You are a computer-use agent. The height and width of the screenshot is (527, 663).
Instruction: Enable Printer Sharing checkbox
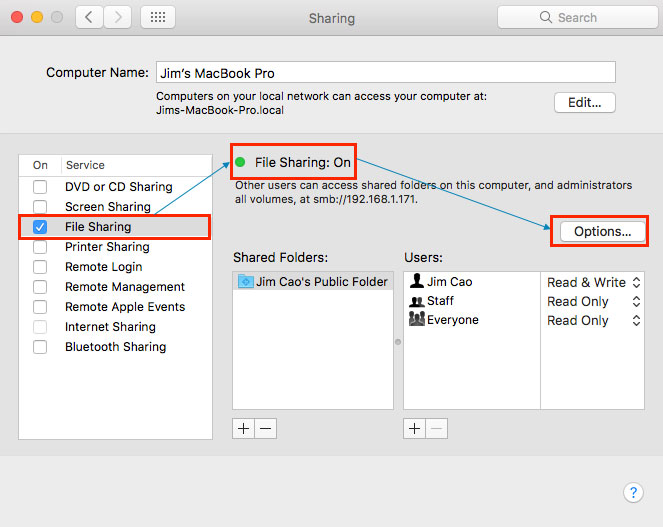40,247
